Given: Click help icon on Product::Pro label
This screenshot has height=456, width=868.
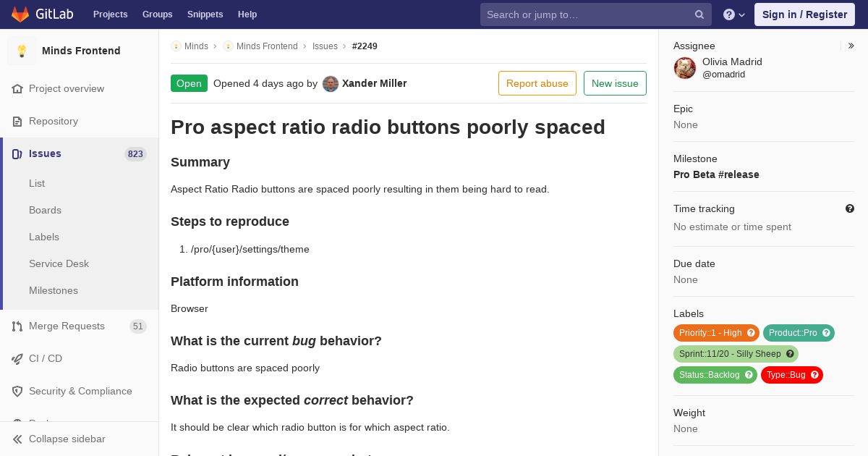Looking at the screenshot, I should 826,333.
